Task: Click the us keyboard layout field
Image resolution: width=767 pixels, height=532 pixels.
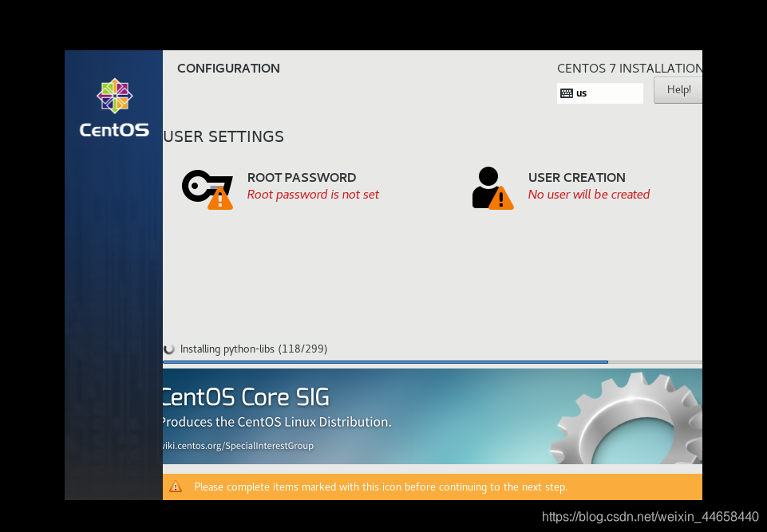Action: tap(599, 93)
